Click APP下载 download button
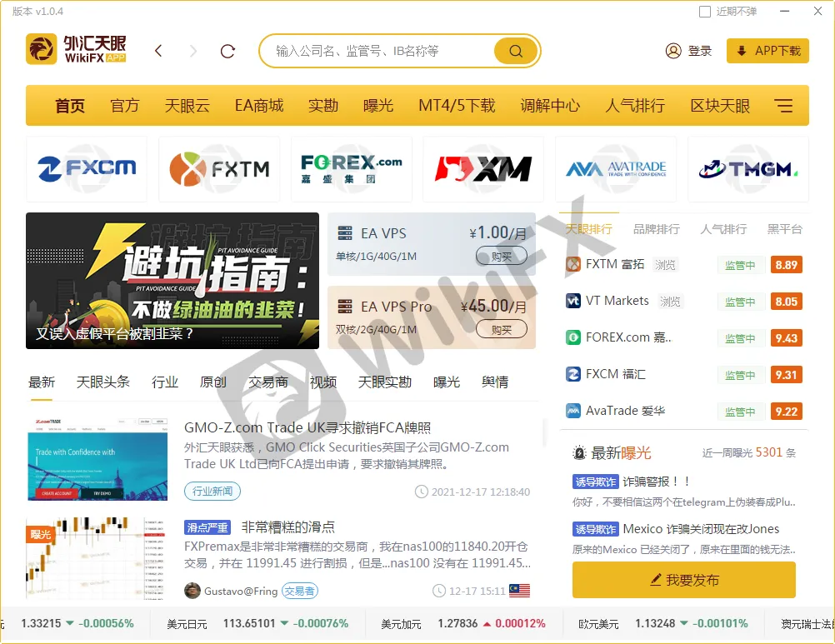This screenshot has height=644, width=835. (x=767, y=51)
